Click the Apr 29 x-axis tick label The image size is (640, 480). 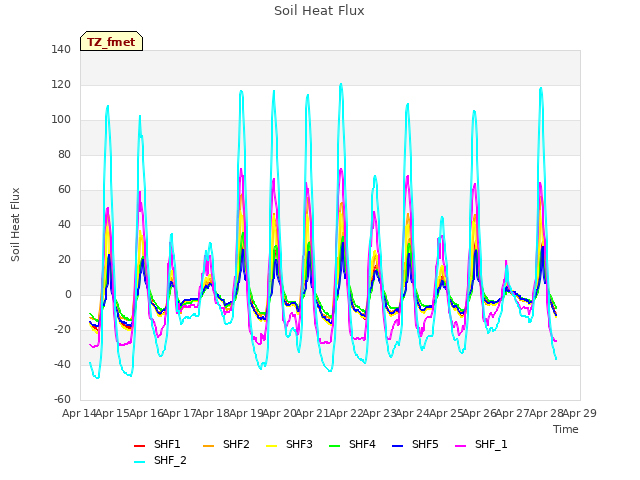click(x=580, y=413)
